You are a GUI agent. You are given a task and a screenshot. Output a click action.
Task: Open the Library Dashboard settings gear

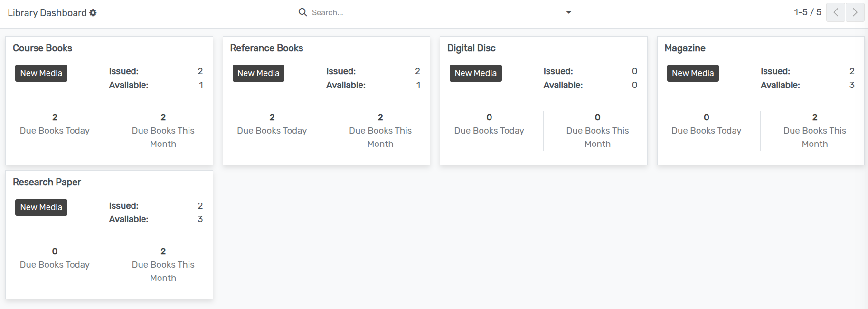click(x=93, y=13)
